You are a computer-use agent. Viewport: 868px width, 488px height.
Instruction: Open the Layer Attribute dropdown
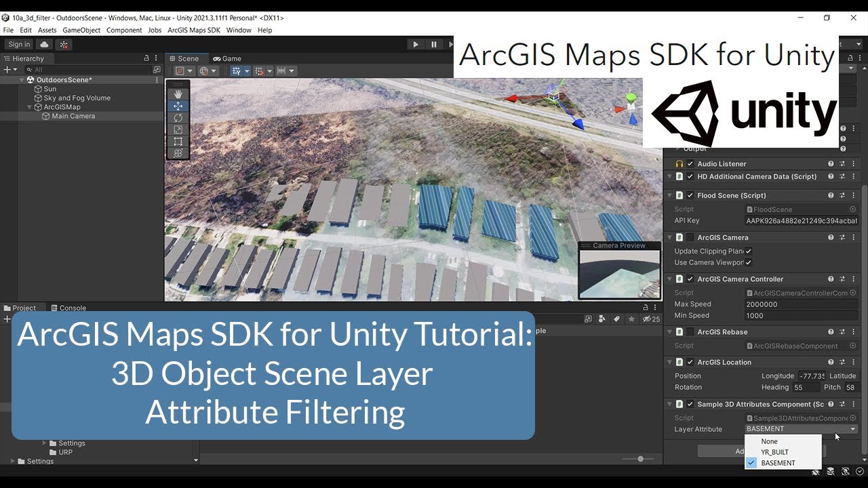(x=802, y=429)
